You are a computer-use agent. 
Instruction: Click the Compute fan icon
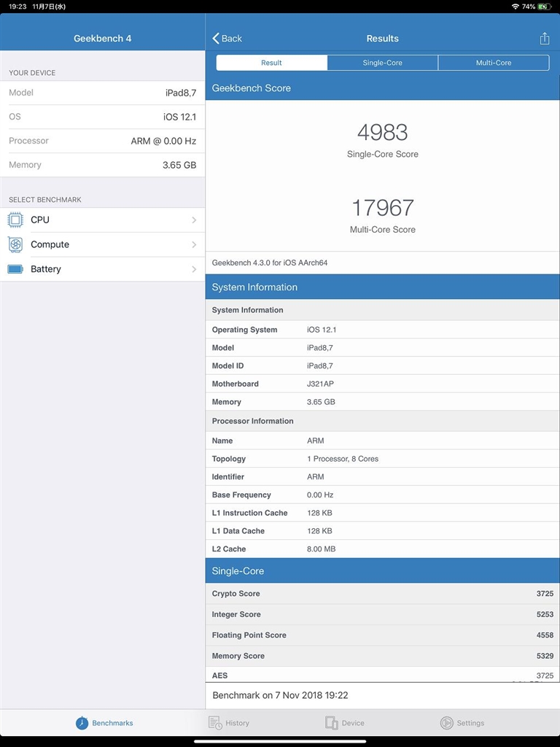tap(15, 244)
